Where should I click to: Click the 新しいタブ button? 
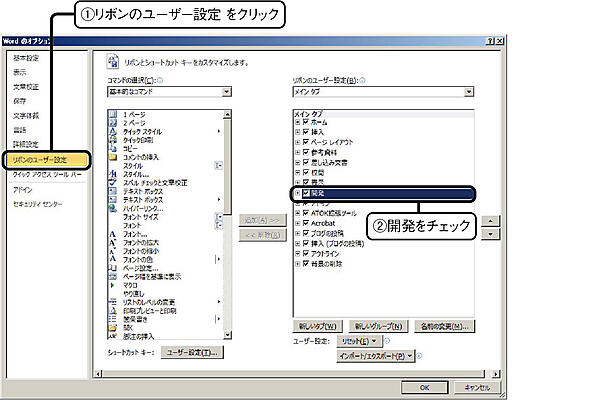coord(318,326)
